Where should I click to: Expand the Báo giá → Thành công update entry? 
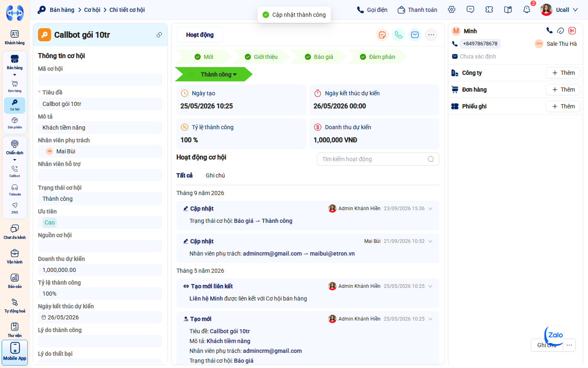point(430,209)
